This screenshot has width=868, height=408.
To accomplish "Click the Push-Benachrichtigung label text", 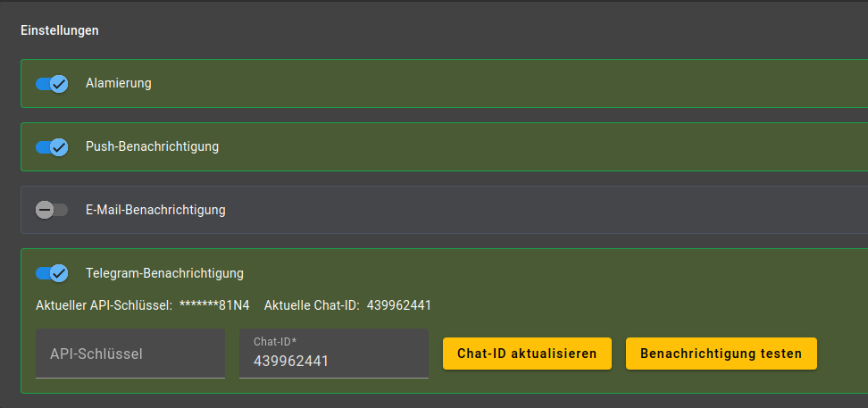I will pos(152,146).
